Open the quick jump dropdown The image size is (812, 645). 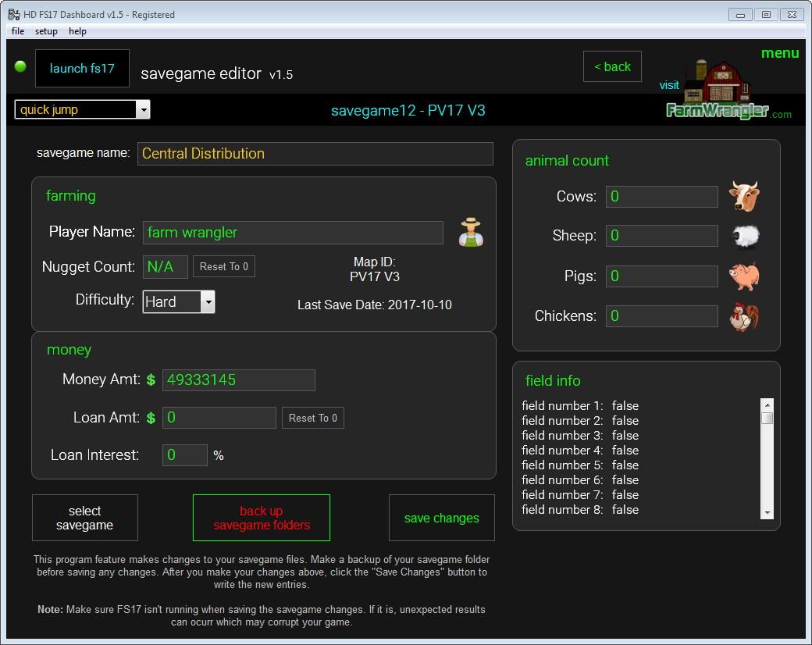142,110
